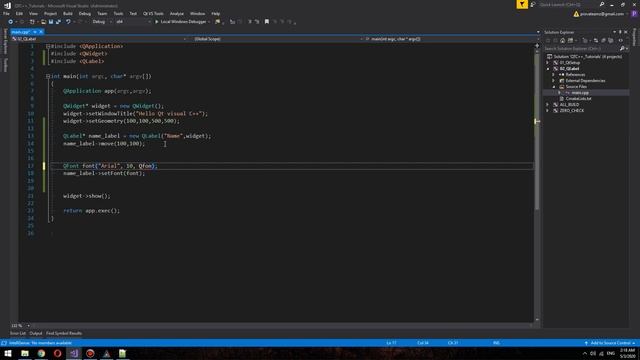Open the 02_QLabel project scope dropdown

pos(99,39)
